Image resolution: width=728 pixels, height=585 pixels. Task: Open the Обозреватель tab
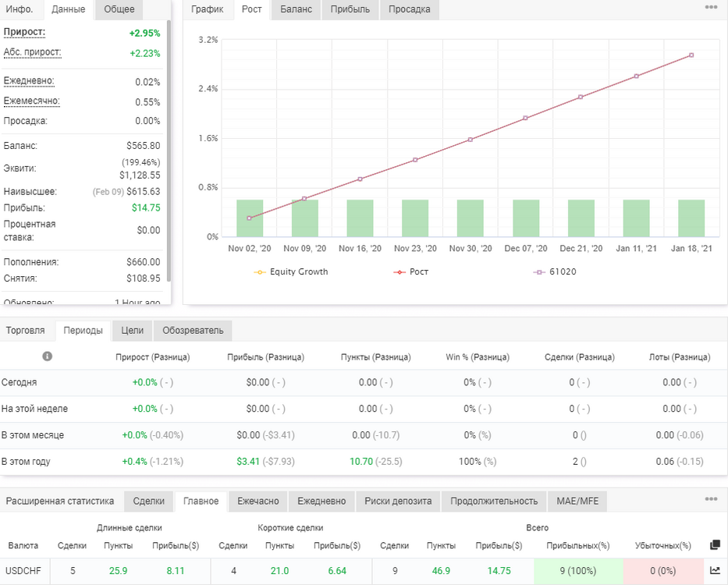(193, 331)
